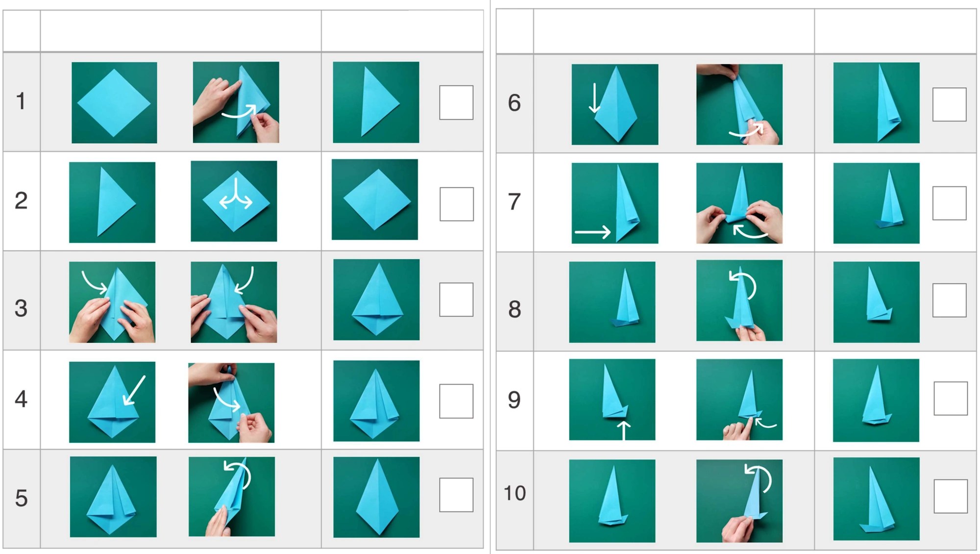Open step 3 result kite shape image
Image resolution: width=980 pixels, height=554 pixels.
pos(376,300)
